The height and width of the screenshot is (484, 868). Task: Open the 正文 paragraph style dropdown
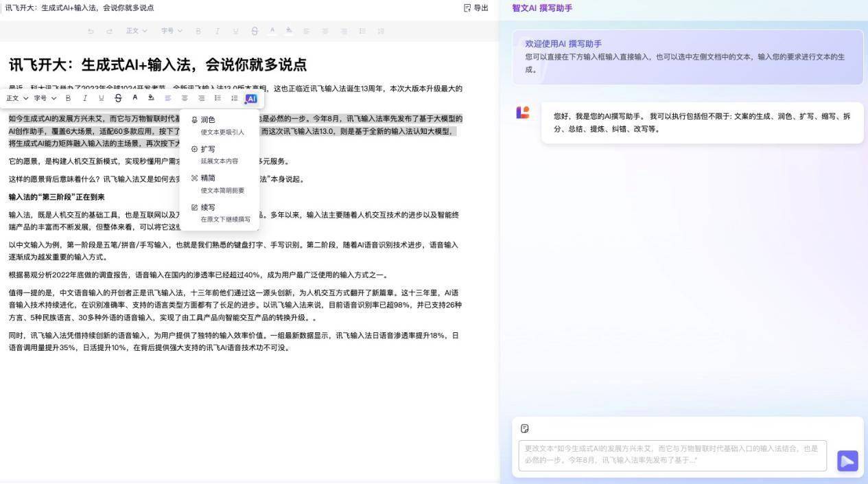(x=14, y=98)
